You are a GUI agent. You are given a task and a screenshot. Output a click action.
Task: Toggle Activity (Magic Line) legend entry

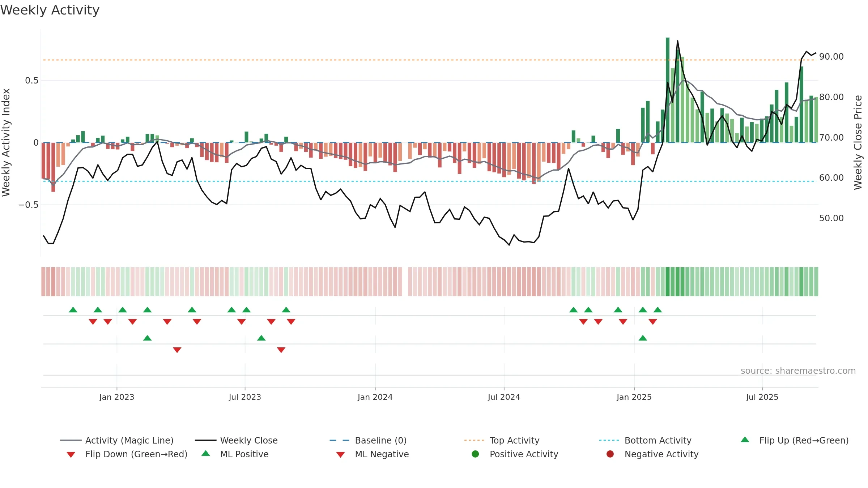point(117,440)
